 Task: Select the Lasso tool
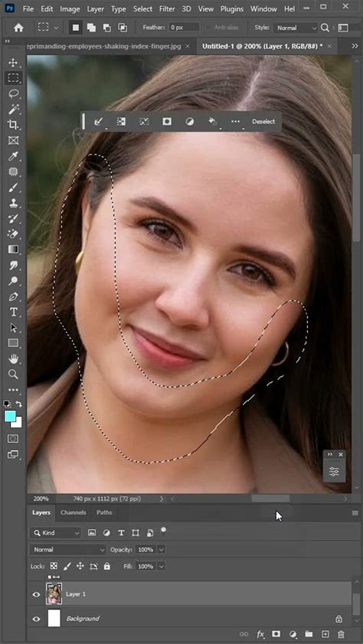point(13,94)
